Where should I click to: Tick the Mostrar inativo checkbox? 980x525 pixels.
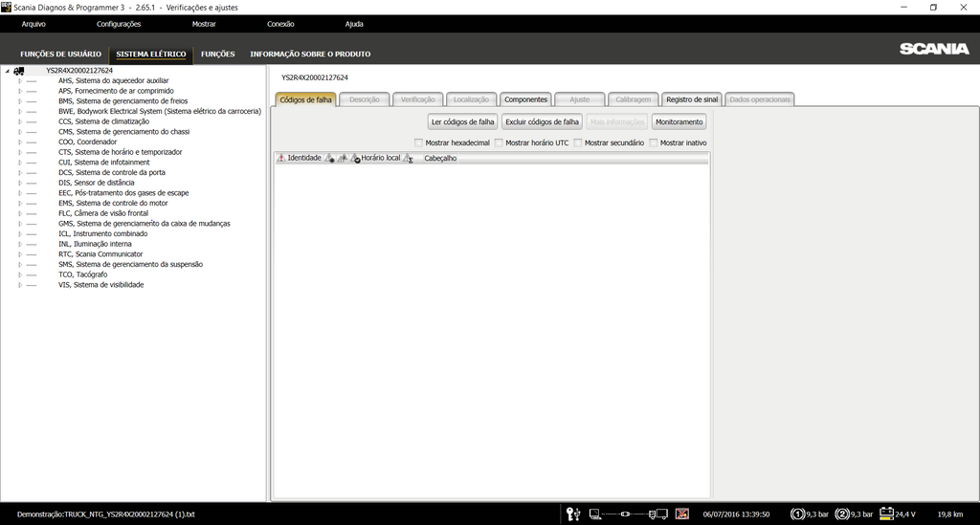click(654, 142)
